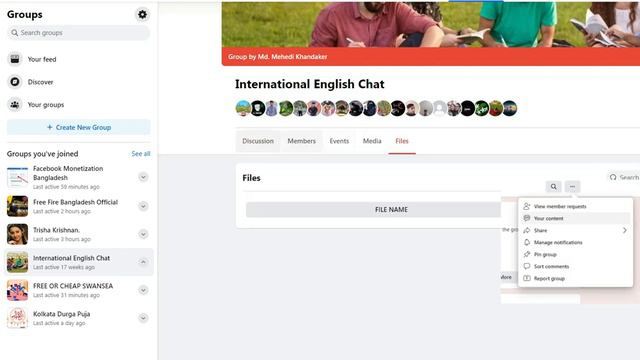Screen dimensions: 640x360
Task: Expand Kolkata Durga Puja chevron
Action: 143,318
